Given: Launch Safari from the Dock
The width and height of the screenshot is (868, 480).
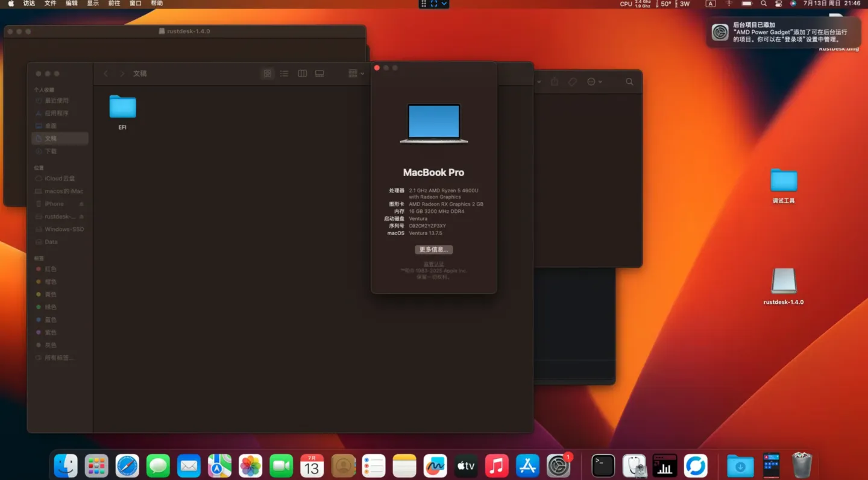Looking at the screenshot, I should click(127, 466).
